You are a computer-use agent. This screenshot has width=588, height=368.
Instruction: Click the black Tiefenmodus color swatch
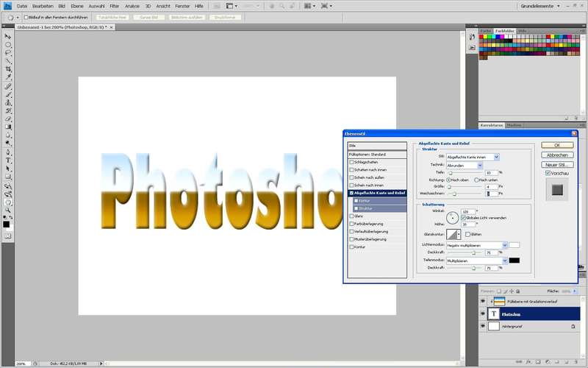514,261
